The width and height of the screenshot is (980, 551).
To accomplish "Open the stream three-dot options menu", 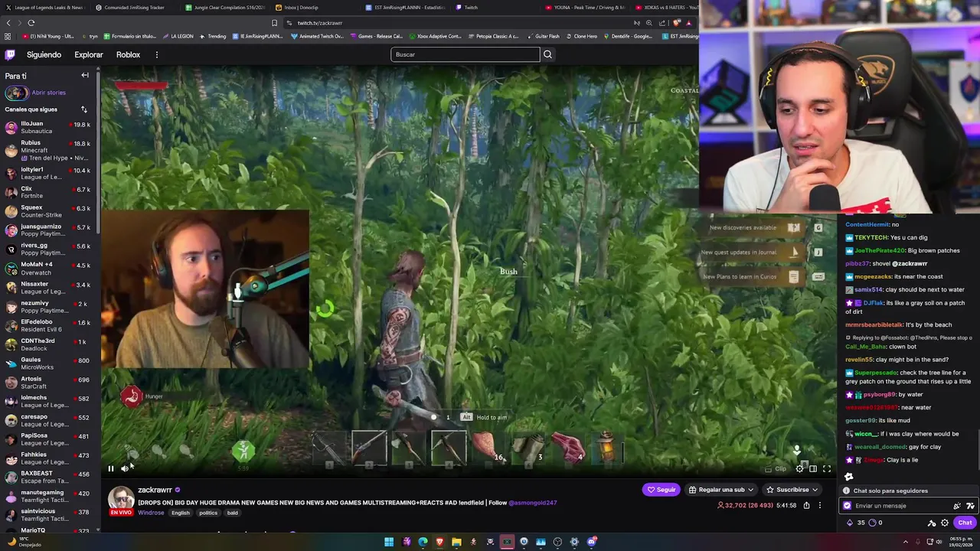I will pyautogui.click(x=819, y=505).
